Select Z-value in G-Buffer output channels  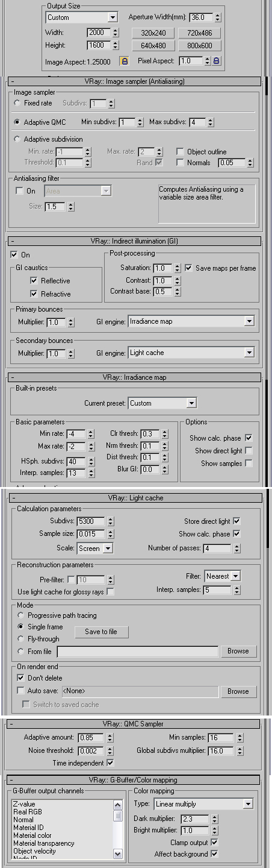click(24, 804)
